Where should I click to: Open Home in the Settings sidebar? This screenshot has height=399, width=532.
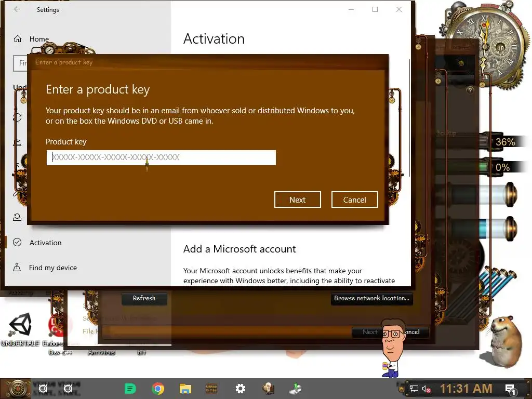39,39
